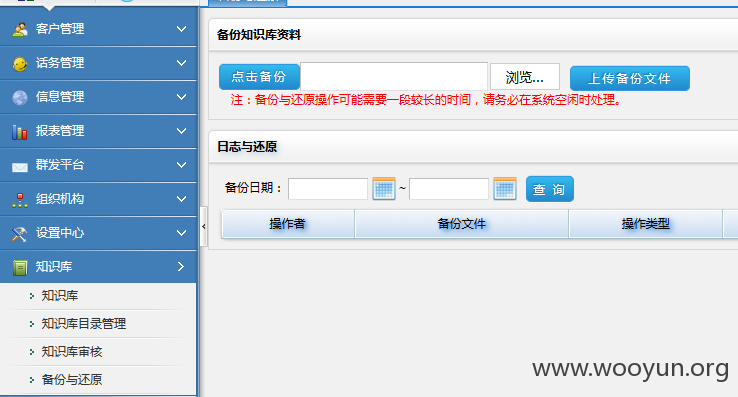Focus the backup file path field
This screenshot has width=738, height=397.
[394, 76]
